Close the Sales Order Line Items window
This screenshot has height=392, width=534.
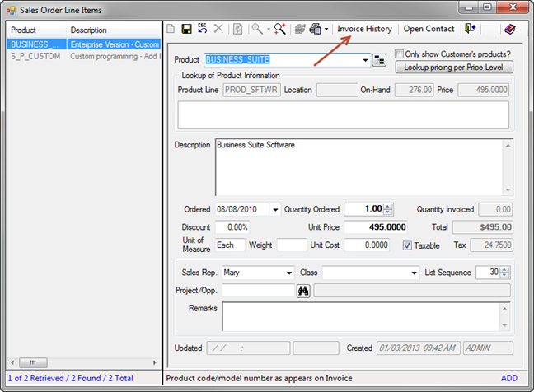(x=513, y=7)
